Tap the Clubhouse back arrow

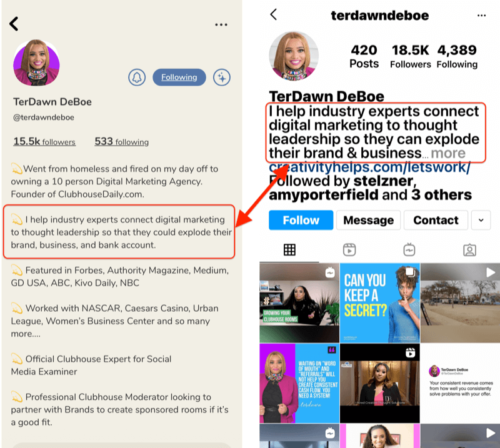pyautogui.click(x=14, y=24)
